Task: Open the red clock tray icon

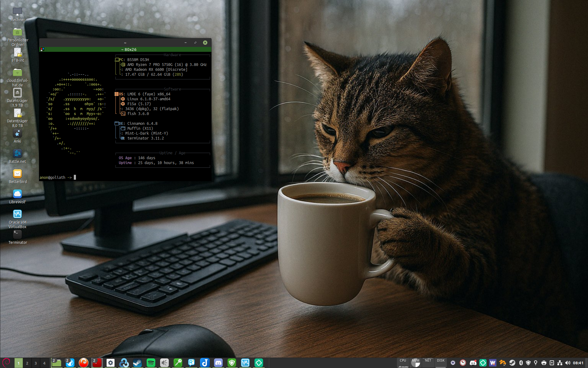Action: 463,363
